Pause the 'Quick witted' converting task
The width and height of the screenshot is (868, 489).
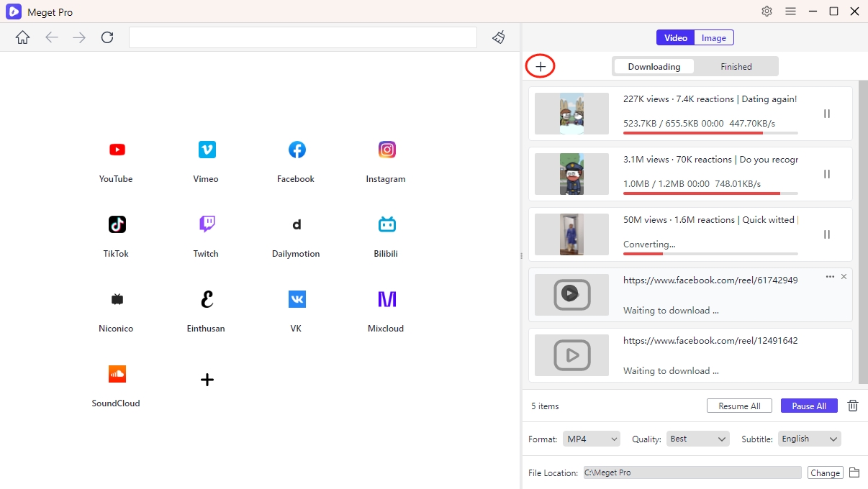(827, 234)
